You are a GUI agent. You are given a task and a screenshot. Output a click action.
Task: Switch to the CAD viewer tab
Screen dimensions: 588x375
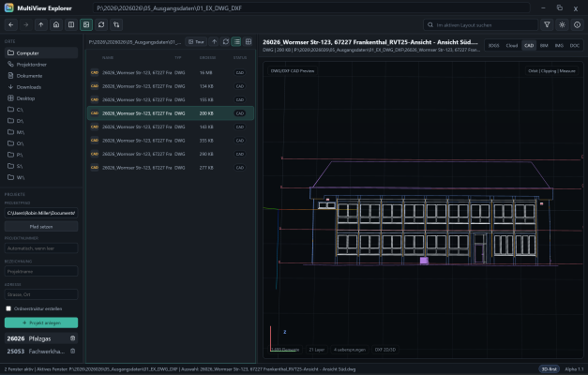point(529,45)
